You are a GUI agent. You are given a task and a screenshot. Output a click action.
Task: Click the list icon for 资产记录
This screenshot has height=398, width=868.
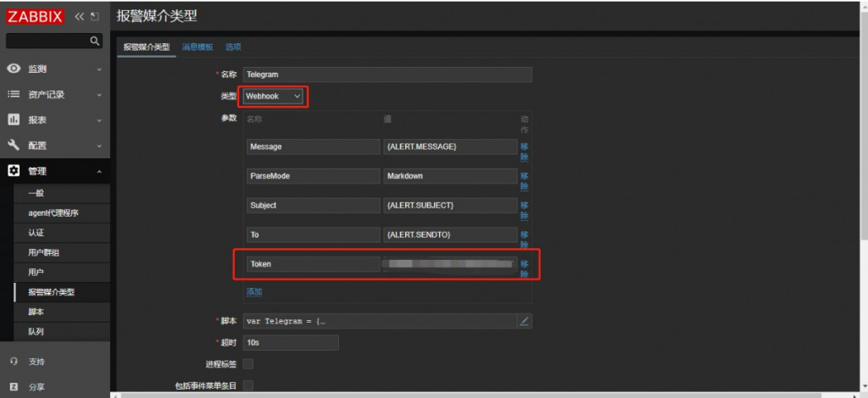[x=14, y=95]
